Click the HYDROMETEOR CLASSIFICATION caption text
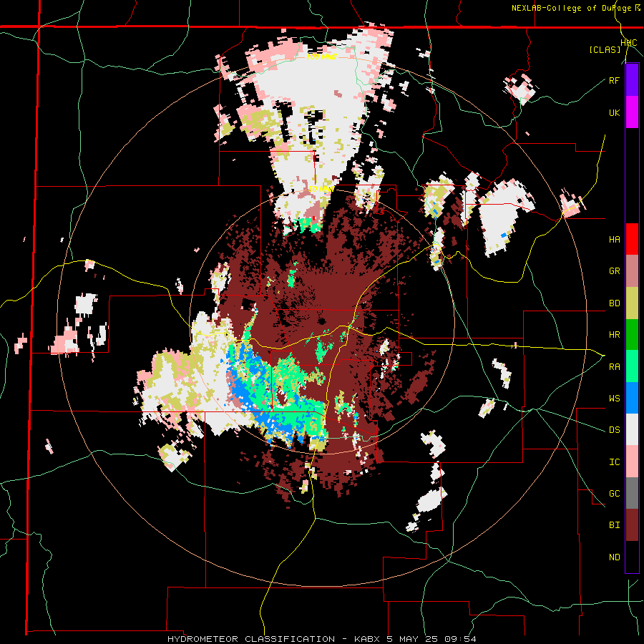 pos(251,639)
